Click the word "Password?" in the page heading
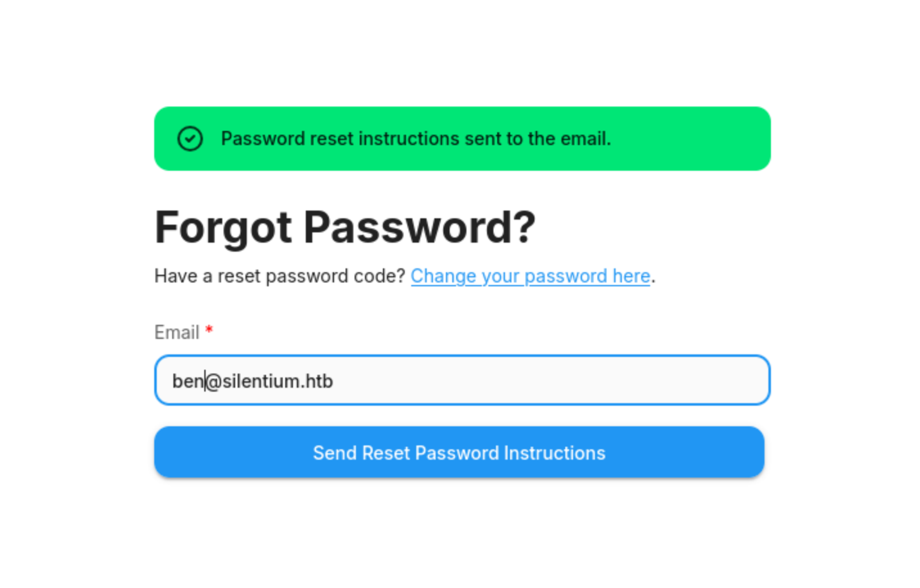 pyautogui.click(x=419, y=227)
